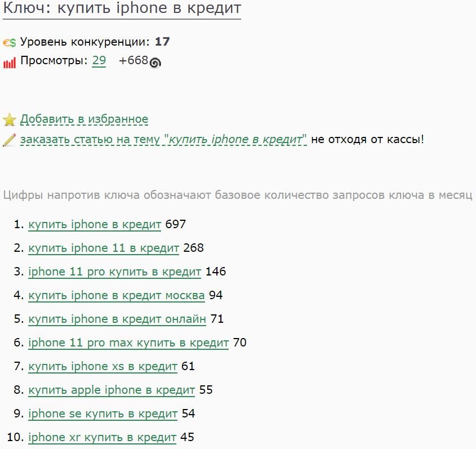
Task: Open keyword iphone se купить в кредит
Action: pyautogui.click(x=103, y=414)
